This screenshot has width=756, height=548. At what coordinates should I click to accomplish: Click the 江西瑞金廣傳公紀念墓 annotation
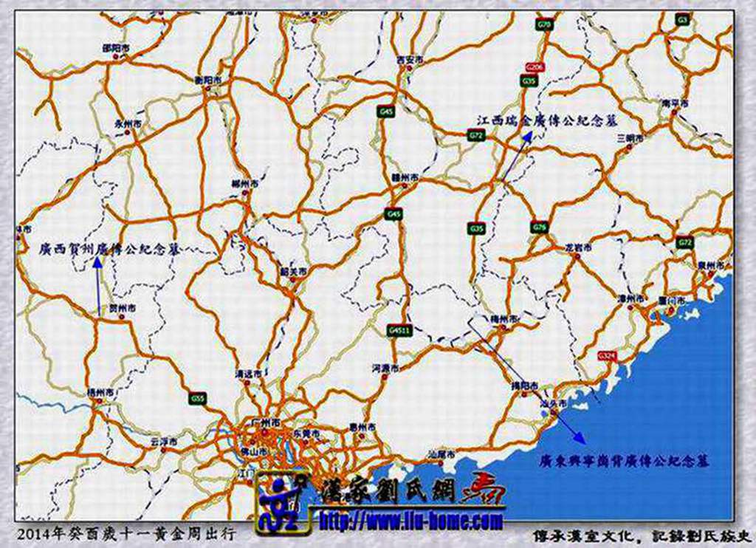pyautogui.click(x=546, y=119)
